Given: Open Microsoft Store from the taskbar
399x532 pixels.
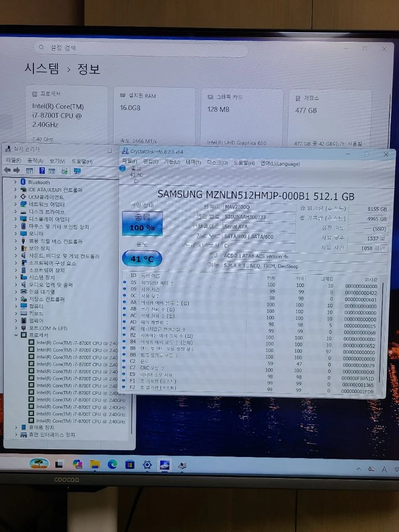Looking at the screenshot, I should click(130, 464).
